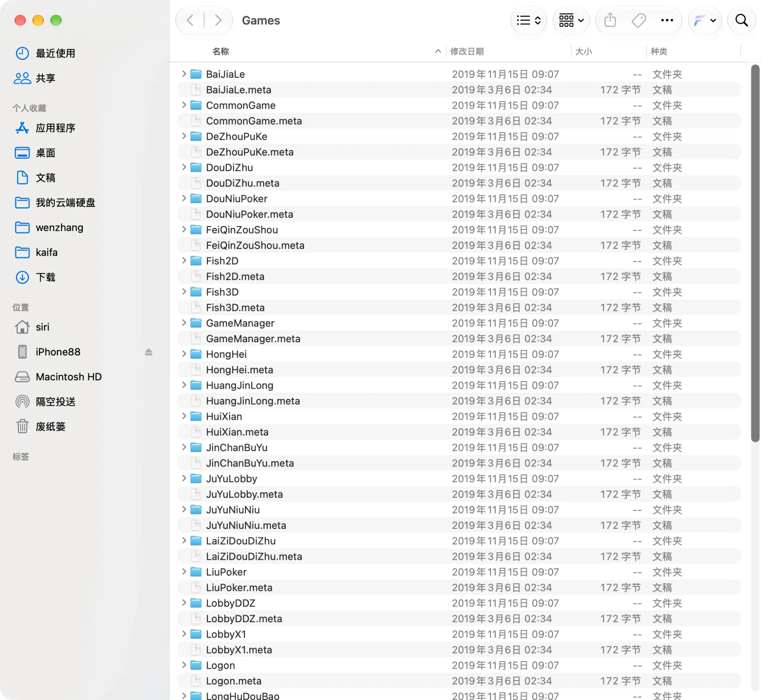762x700 pixels.
Task: Expand the LobbyDDZ folder
Action: point(184,603)
